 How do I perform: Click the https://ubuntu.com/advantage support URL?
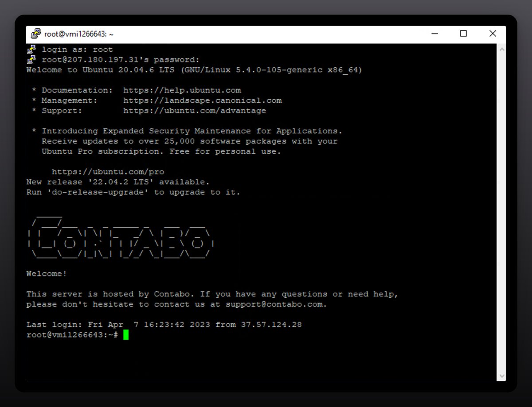[x=195, y=111]
